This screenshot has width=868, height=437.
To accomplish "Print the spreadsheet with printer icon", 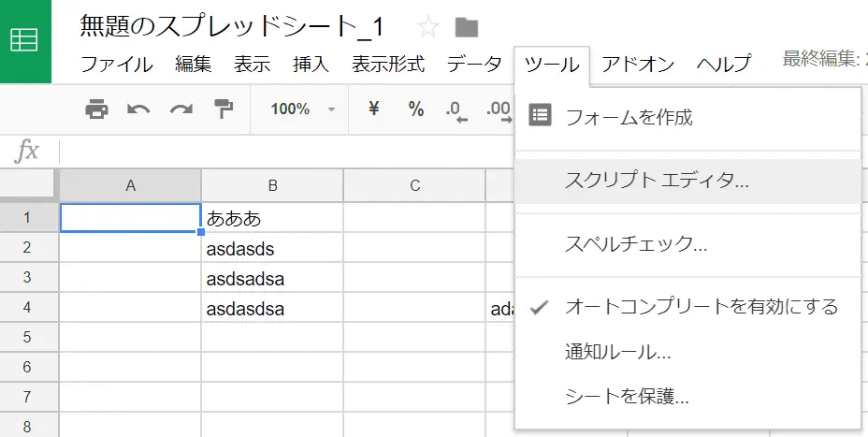I will pyautogui.click(x=97, y=109).
